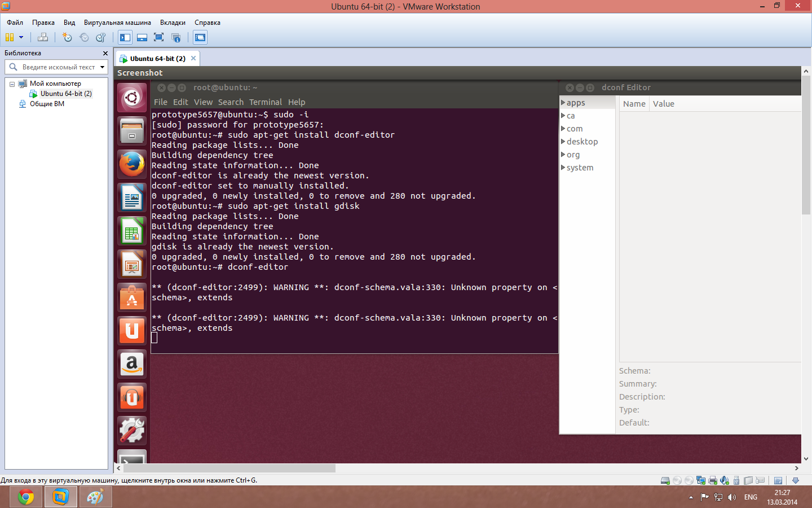
Task: Expand the desktop node in dconf Editor
Action: (x=563, y=141)
